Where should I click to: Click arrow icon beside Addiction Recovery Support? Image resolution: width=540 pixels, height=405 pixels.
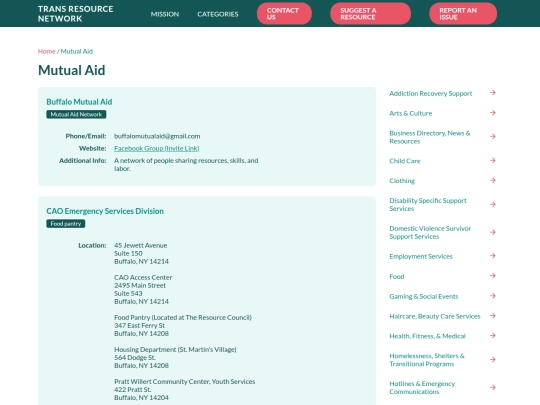[x=493, y=93]
